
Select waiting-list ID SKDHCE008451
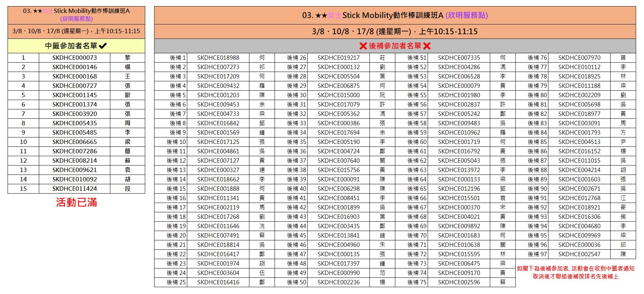(339, 198)
